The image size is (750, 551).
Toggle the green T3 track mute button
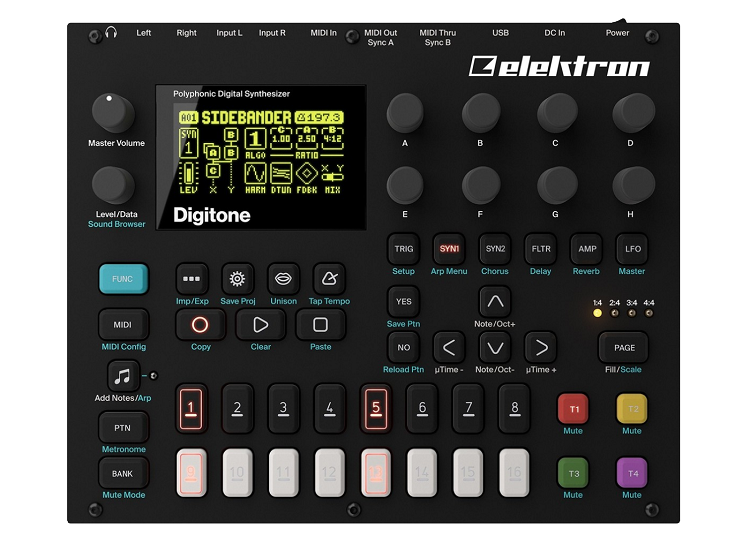click(x=573, y=472)
